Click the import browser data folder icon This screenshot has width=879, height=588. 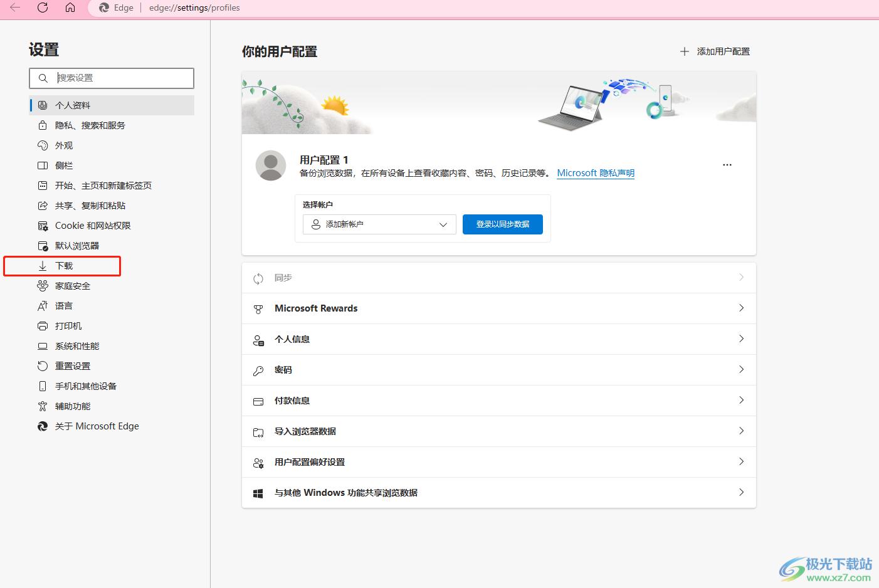pyautogui.click(x=258, y=432)
